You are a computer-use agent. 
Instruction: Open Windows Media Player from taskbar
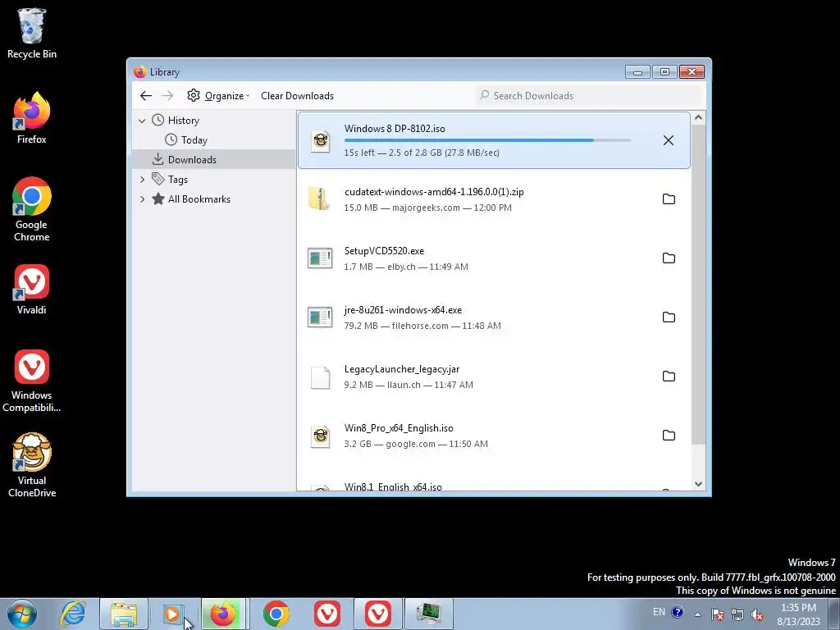(x=173, y=614)
